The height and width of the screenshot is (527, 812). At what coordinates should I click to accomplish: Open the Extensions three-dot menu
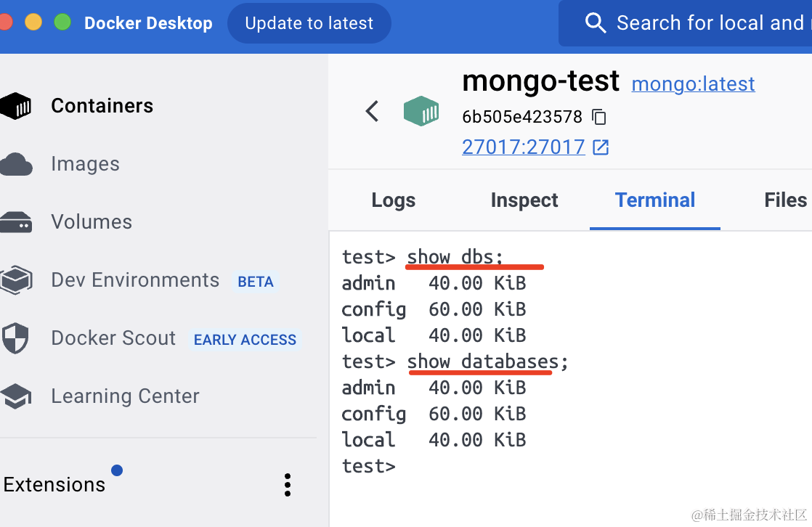coord(288,485)
